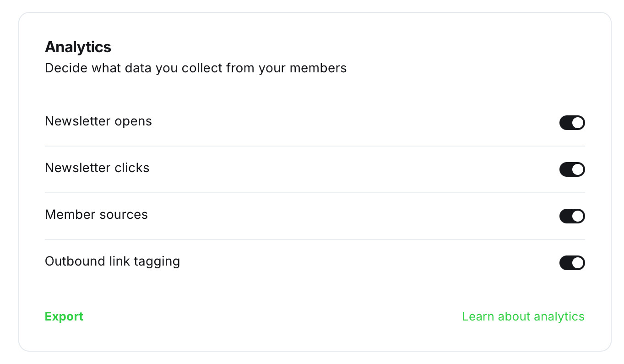Disable Outbound link tagging switch

572,263
